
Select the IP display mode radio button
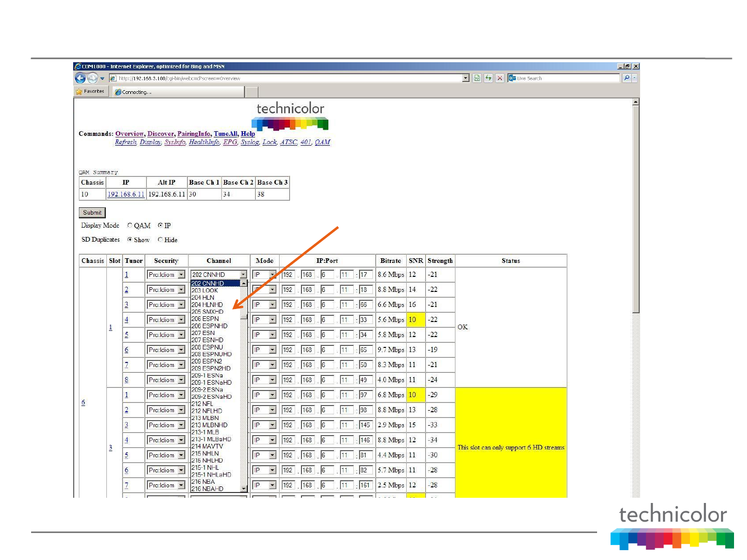tap(160, 226)
